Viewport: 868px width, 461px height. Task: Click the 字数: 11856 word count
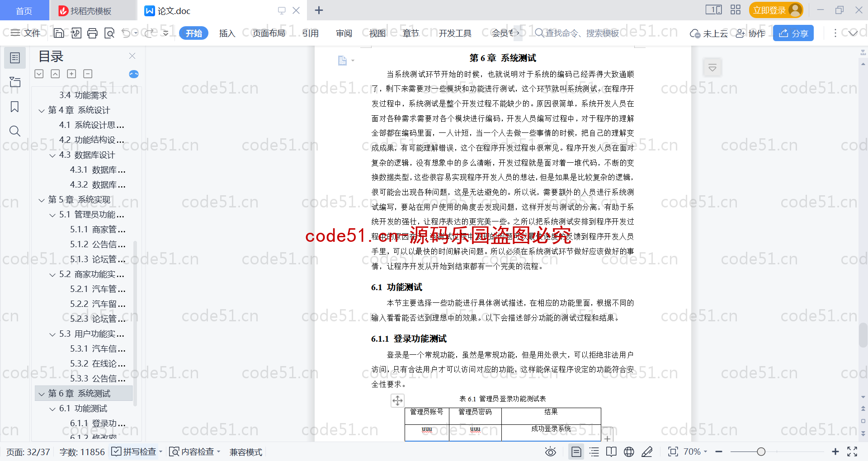click(82, 452)
